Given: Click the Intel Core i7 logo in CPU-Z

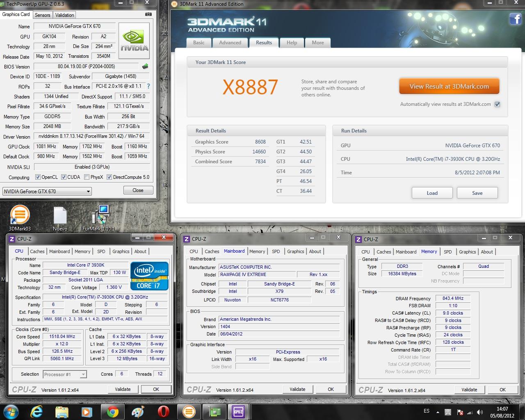Looking at the screenshot, I should pyautogui.click(x=149, y=276).
